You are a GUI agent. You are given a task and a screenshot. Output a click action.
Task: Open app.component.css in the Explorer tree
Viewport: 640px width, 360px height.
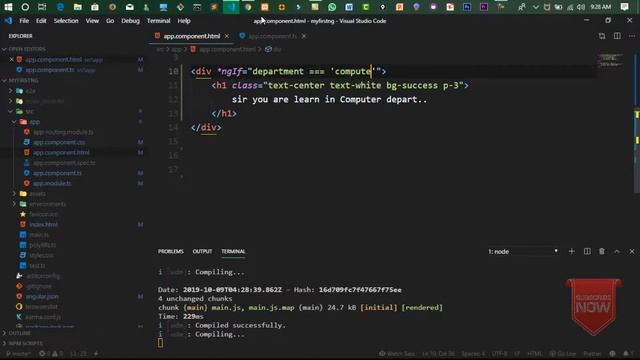point(59,142)
